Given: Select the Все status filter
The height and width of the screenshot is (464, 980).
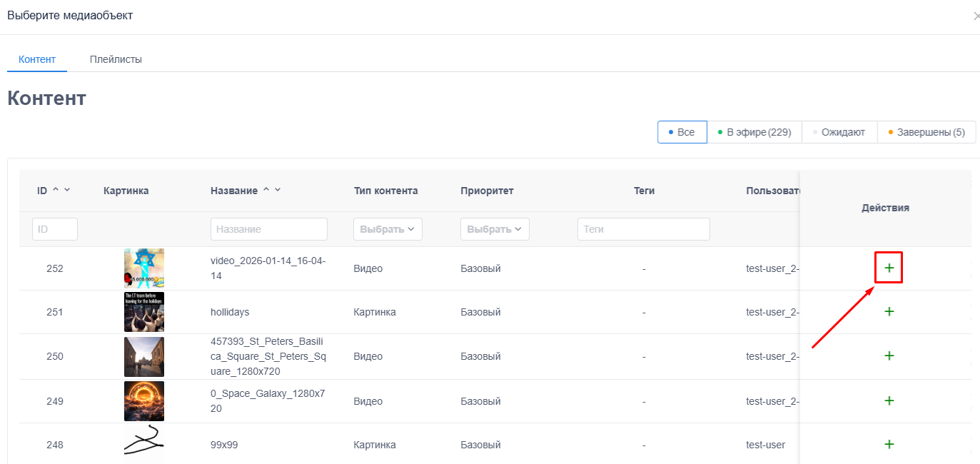Looking at the screenshot, I should coord(682,132).
